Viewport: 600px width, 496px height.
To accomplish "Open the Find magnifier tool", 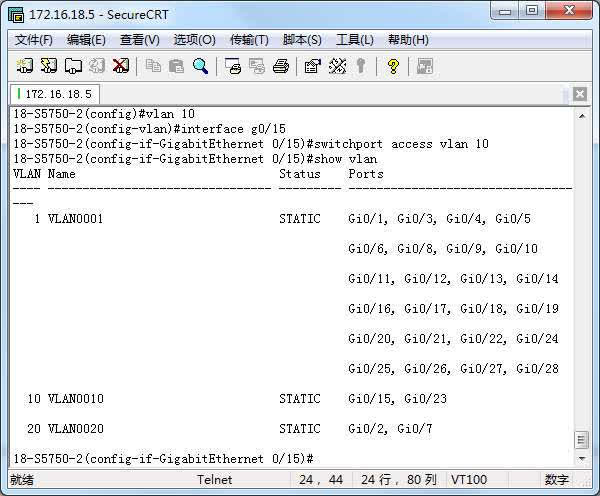I will tap(200, 66).
